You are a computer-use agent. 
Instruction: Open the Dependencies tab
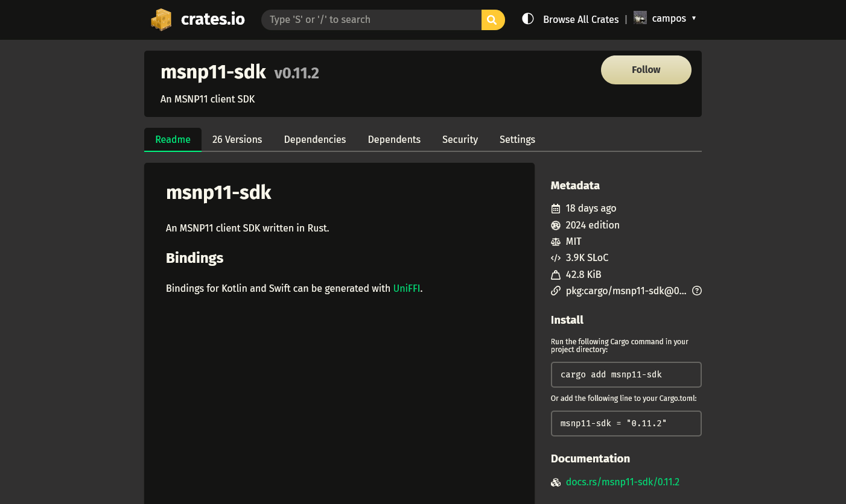pos(315,139)
